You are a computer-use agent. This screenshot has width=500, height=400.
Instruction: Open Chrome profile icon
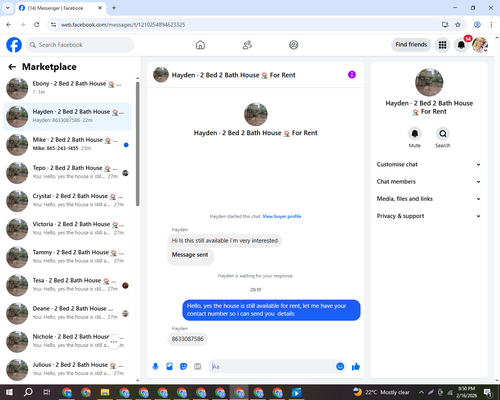point(477,25)
